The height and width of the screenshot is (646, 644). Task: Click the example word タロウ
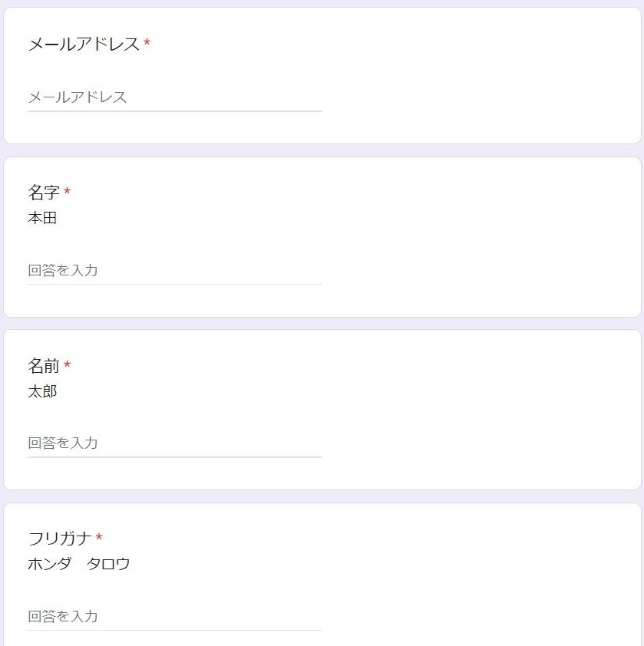click(108, 564)
